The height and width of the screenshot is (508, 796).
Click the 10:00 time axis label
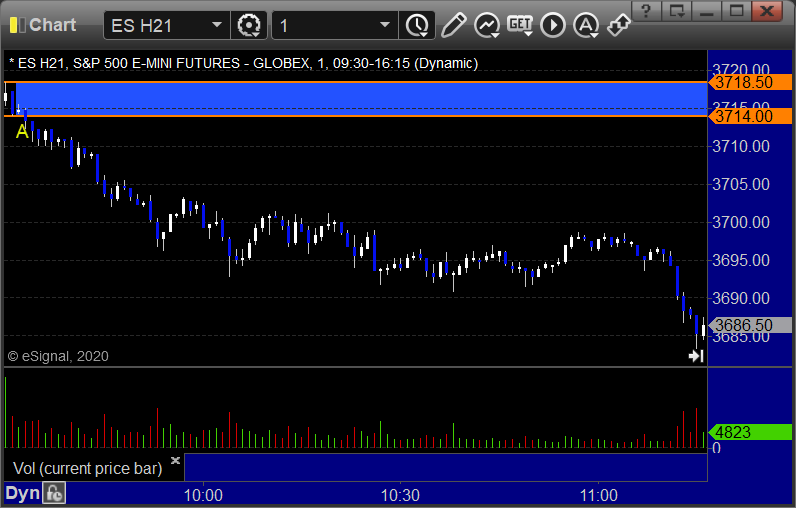click(x=203, y=495)
